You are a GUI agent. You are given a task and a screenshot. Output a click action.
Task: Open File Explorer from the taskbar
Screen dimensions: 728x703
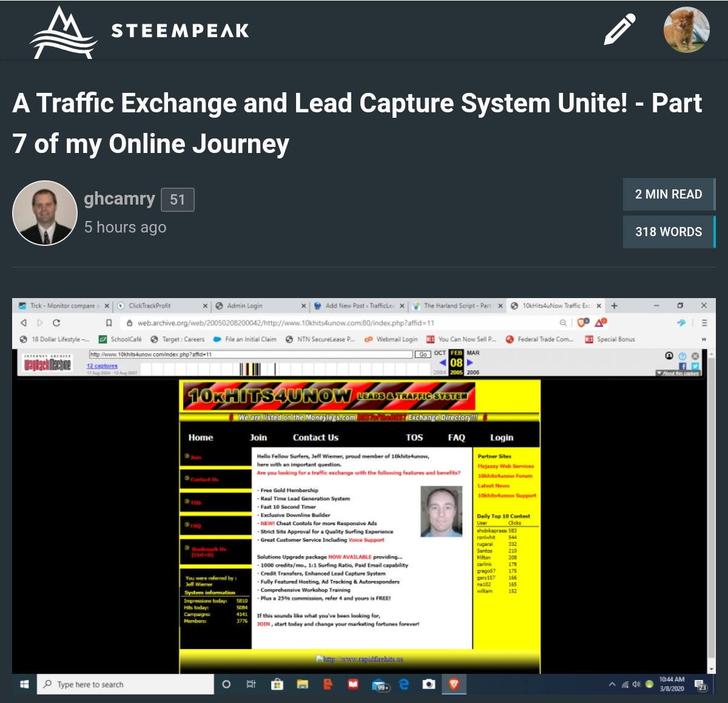click(x=302, y=684)
